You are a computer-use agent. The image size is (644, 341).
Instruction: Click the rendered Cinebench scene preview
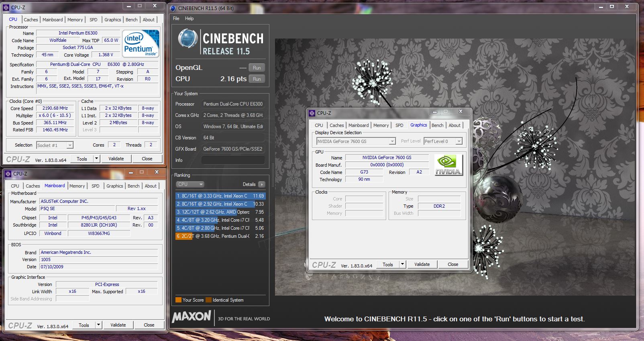click(x=455, y=167)
